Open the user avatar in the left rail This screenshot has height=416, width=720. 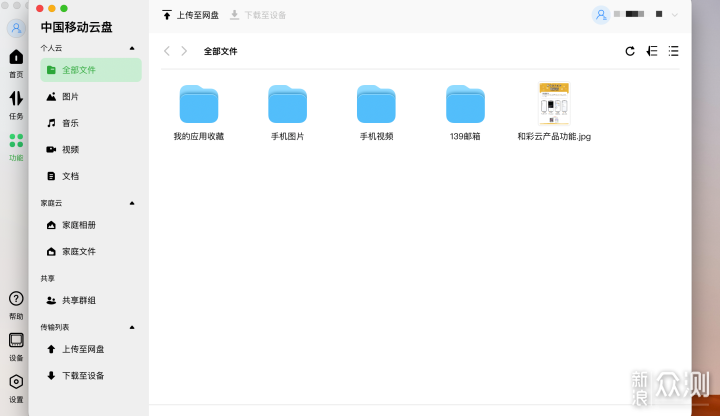pyautogui.click(x=16, y=28)
